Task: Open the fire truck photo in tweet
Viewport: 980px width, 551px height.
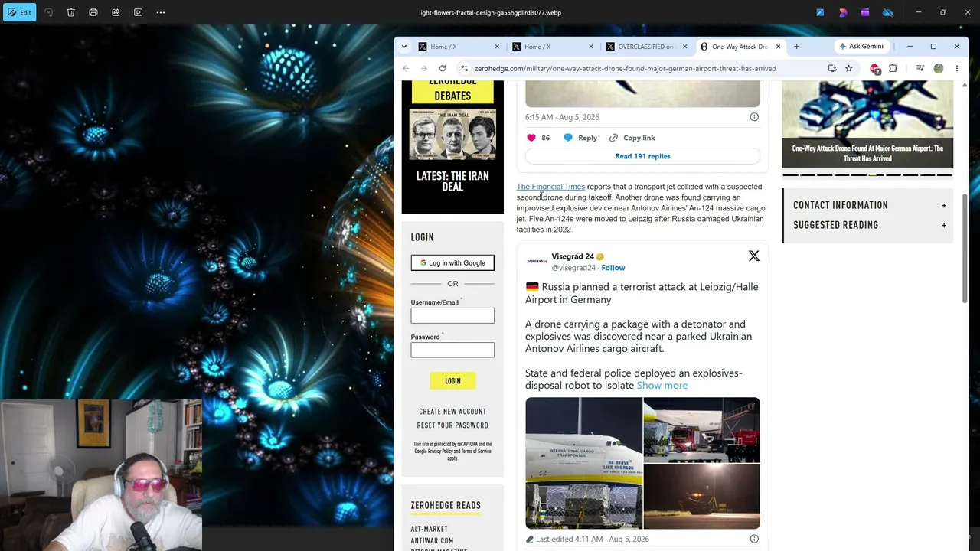Action: click(x=702, y=430)
